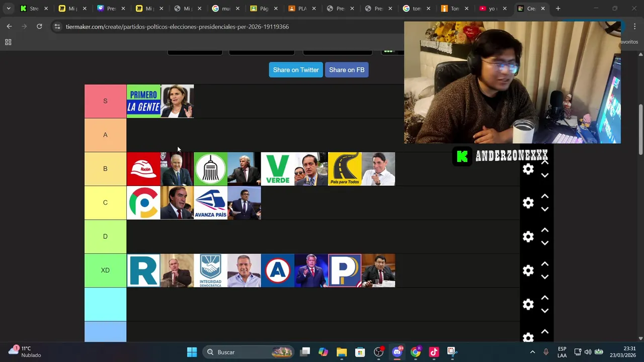Viewport: 644px width, 362px height.
Task: Open settings gear for the cyan unnamed row
Action: (x=528, y=304)
